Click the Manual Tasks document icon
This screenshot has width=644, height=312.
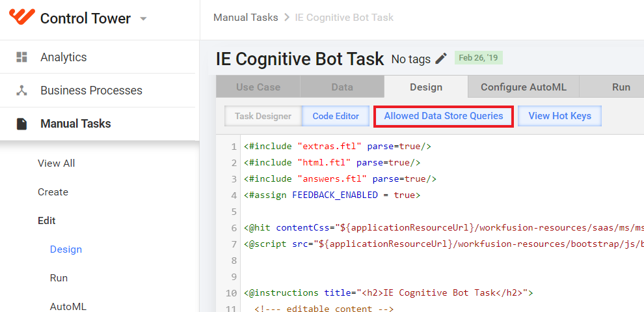(21, 124)
